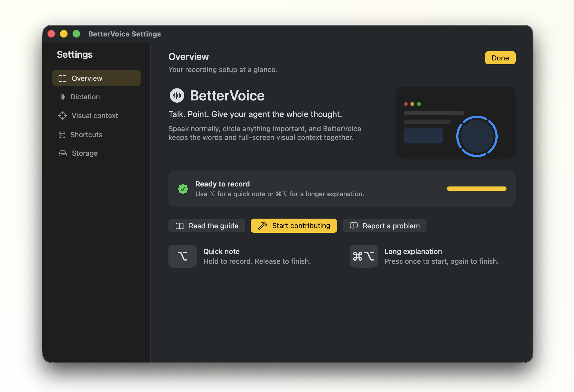The width and height of the screenshot is (574, 392).
Task: Click the Overview grid icon in sidebar
Action: click(x=62, y=78)
